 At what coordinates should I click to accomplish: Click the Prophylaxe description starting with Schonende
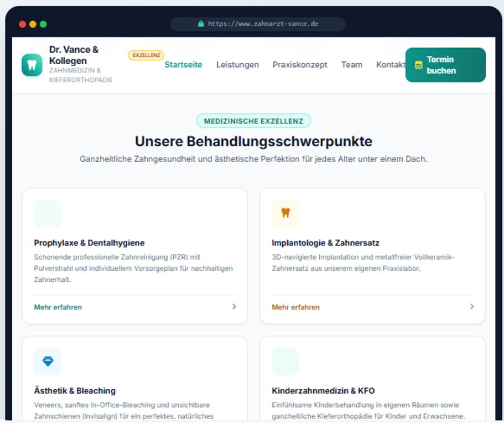pos(133,269)
